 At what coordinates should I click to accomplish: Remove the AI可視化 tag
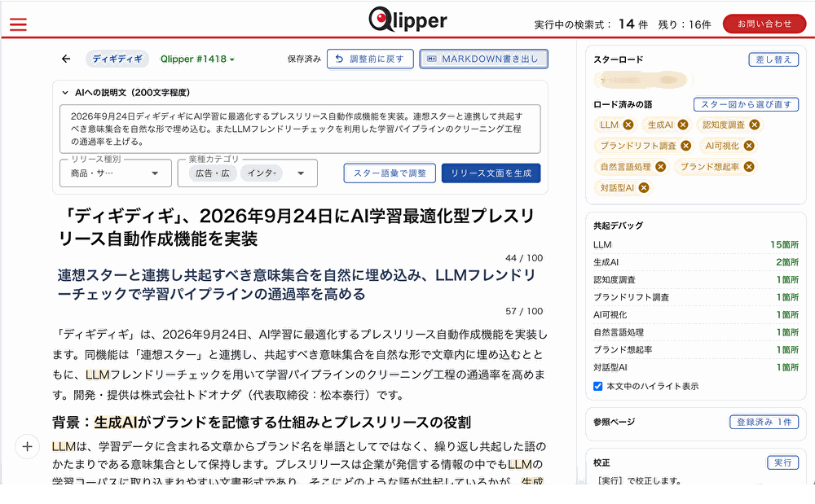coord(748,146)
